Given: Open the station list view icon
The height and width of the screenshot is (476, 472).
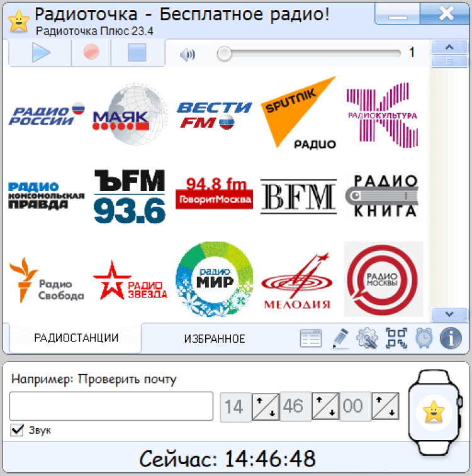Looking at the screenshot, I should click(311, 338).
